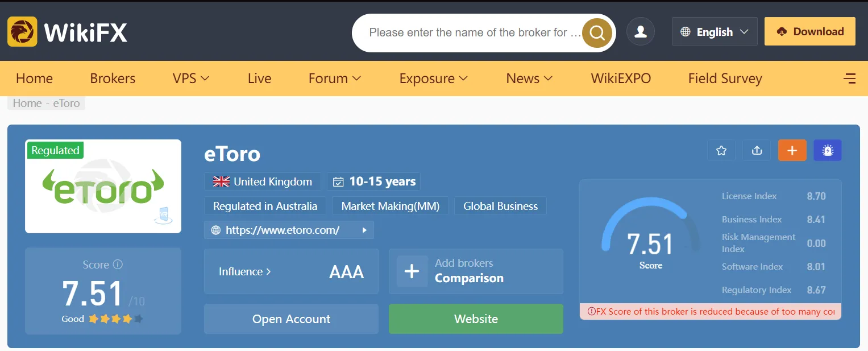The height and width of the screenshot is (351, 868).
Task: Click the Regulatory Index value 8.67
Action: click(x=816, y=290)
